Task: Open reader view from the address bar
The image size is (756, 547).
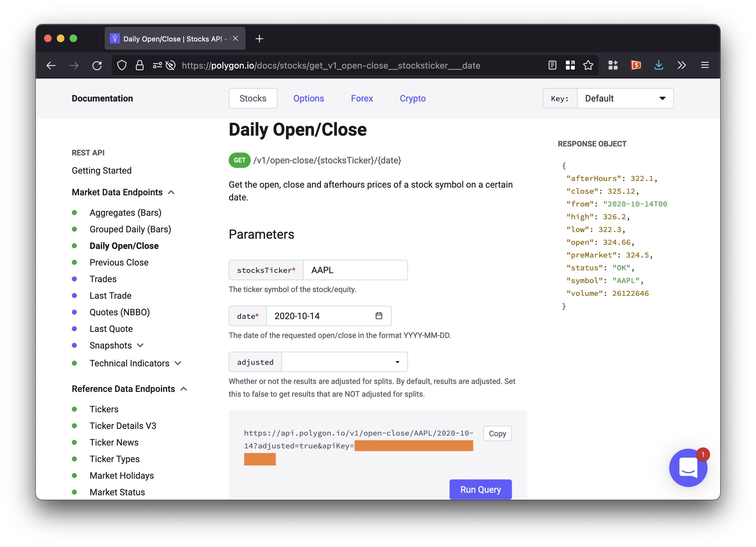Action: point(552,65)
